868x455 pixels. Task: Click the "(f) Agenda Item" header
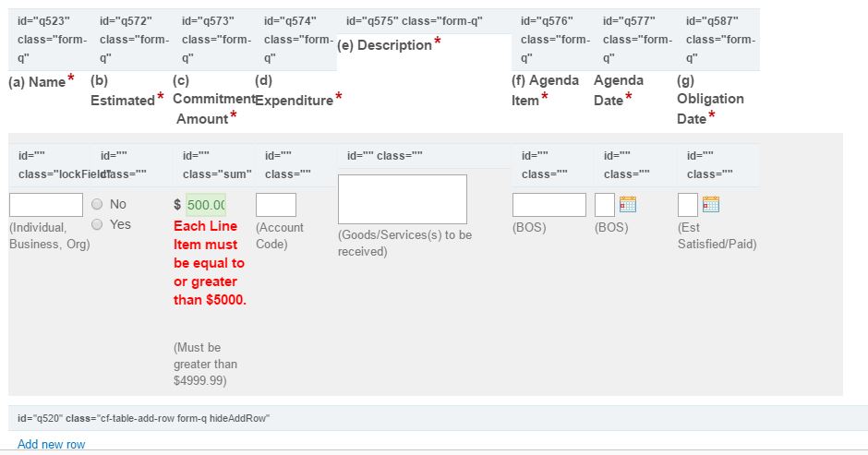[x=545, y=90]
